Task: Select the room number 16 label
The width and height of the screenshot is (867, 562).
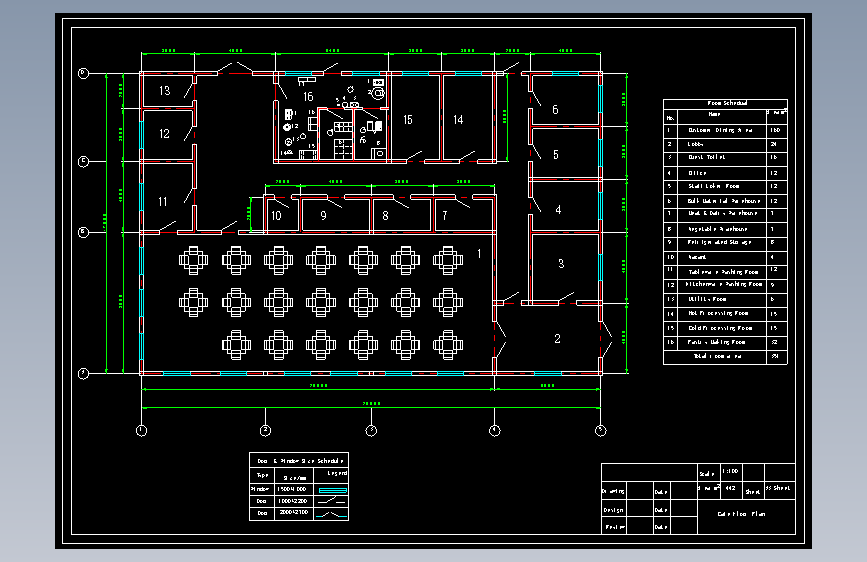Action: (308, 97)
